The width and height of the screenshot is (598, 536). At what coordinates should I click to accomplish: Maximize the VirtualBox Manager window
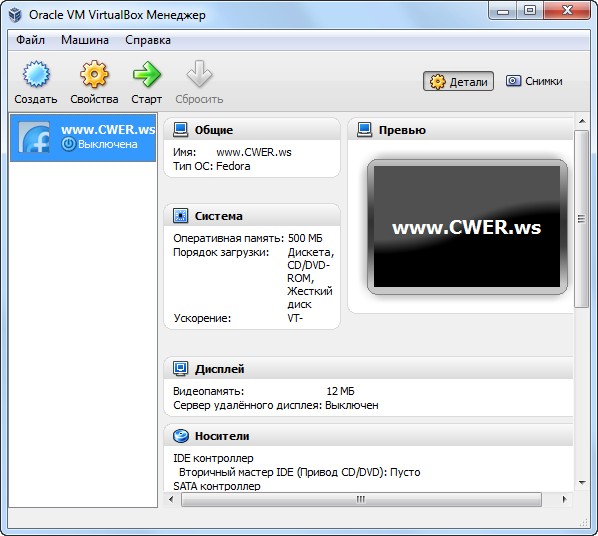coord(530,11)
